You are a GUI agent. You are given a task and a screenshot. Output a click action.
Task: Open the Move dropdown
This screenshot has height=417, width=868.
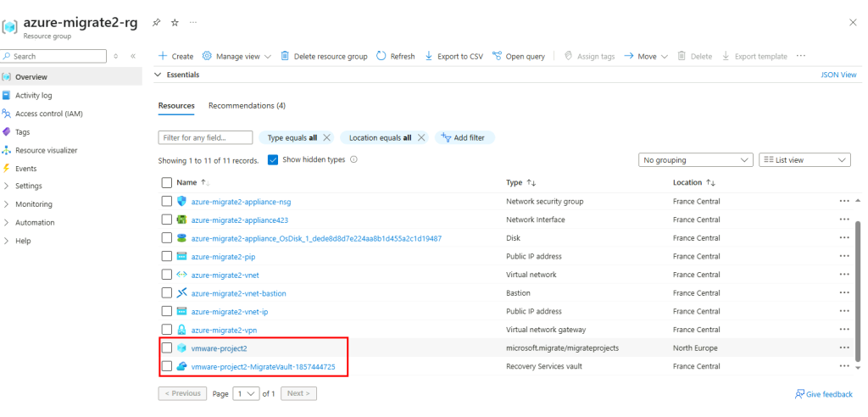click(x=646, y=57)
